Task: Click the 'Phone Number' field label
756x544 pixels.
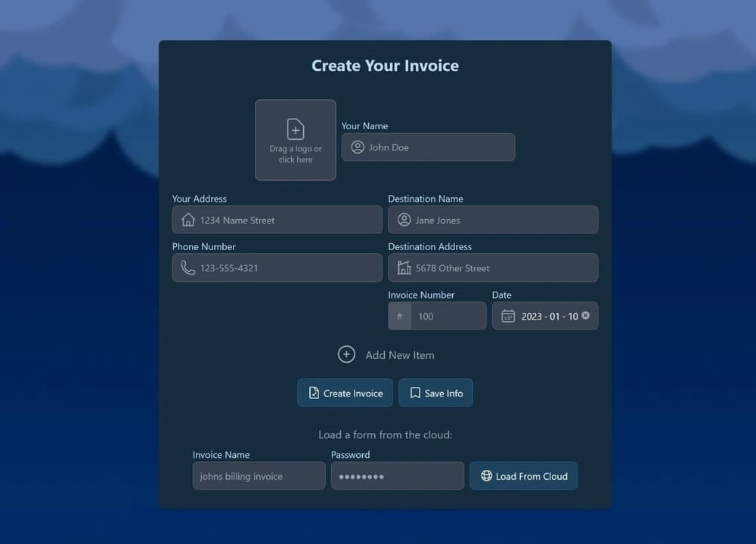Action: (x=203, y=247)
